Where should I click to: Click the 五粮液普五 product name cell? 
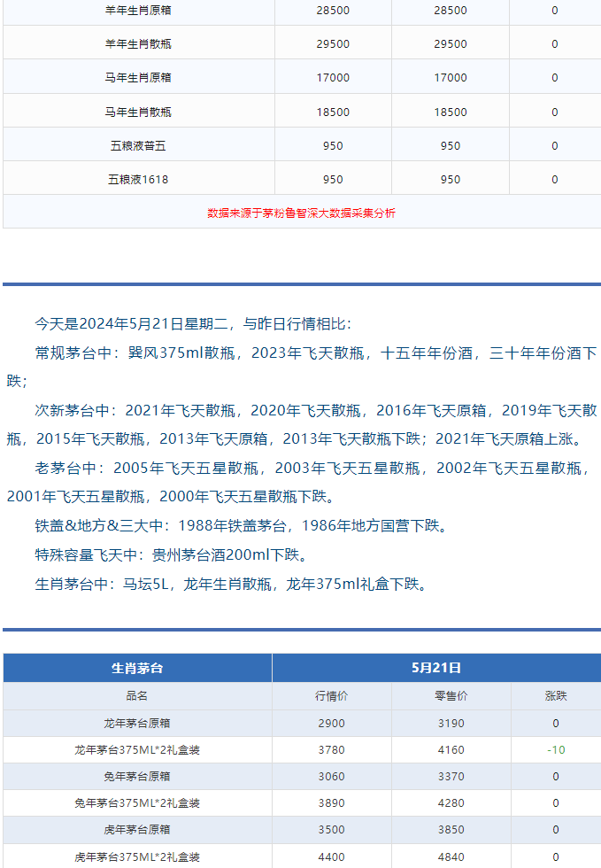(x=138, y=145)
